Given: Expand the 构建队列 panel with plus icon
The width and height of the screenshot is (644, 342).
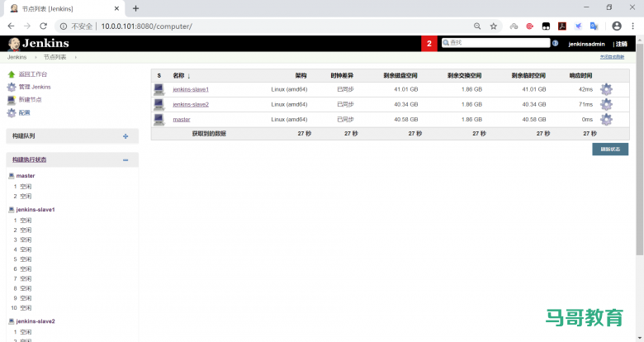Looking at the screenshot, I should [125, 136].
